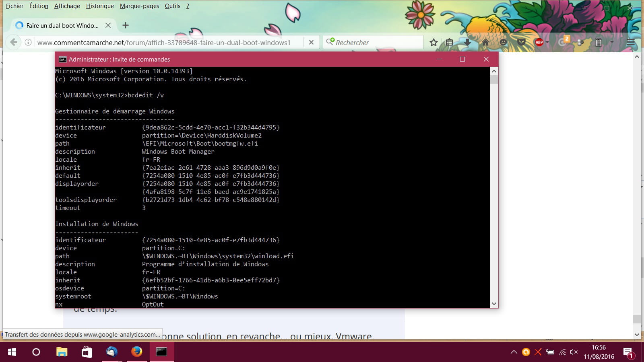The image size is (644, 362).
Task: Click the grey spheres extension icon
Action: tap(580, 42)
